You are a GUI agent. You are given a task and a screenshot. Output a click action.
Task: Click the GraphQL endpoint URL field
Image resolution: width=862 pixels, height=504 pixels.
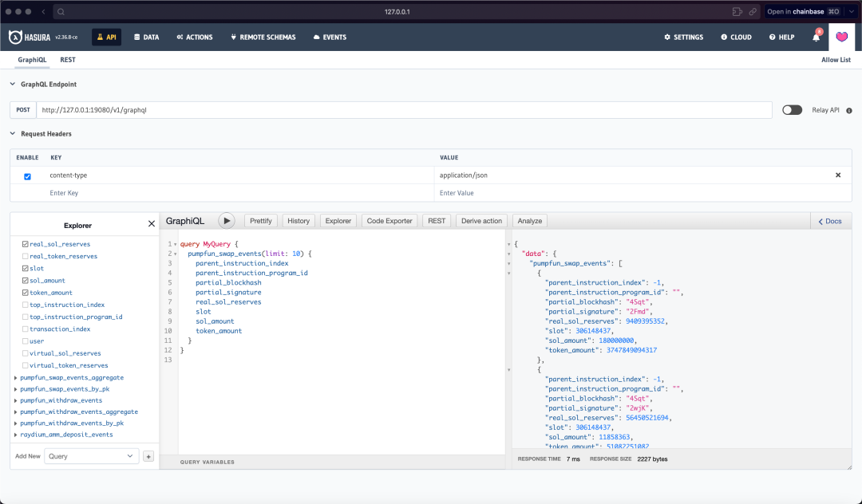pos(404,110)
